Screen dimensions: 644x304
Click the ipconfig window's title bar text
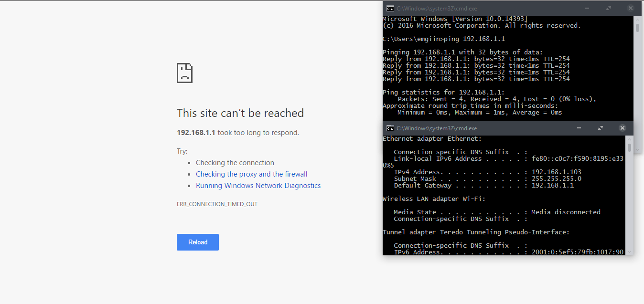pyautogui.click(x=437, y=128)
